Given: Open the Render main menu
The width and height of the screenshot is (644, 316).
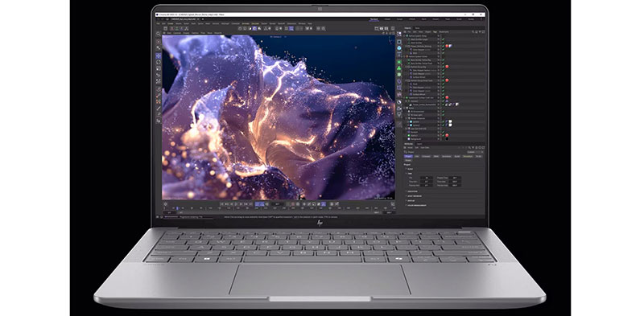Looking at the screenshot, I should tap(272, 23).
